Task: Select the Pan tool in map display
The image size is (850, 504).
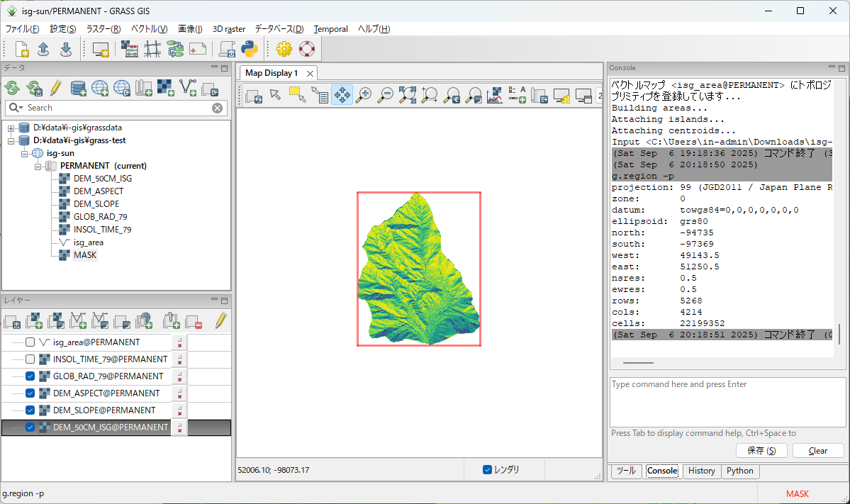Action: coord(342,95)
